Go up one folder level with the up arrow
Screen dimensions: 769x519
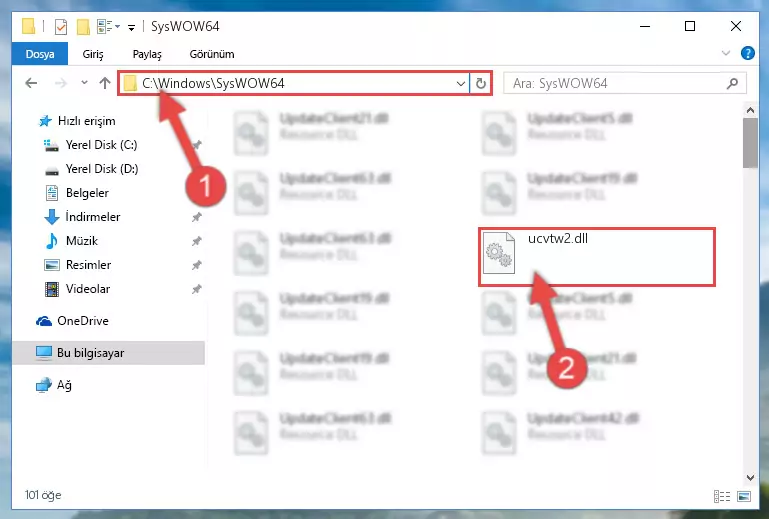pos(104,83)
